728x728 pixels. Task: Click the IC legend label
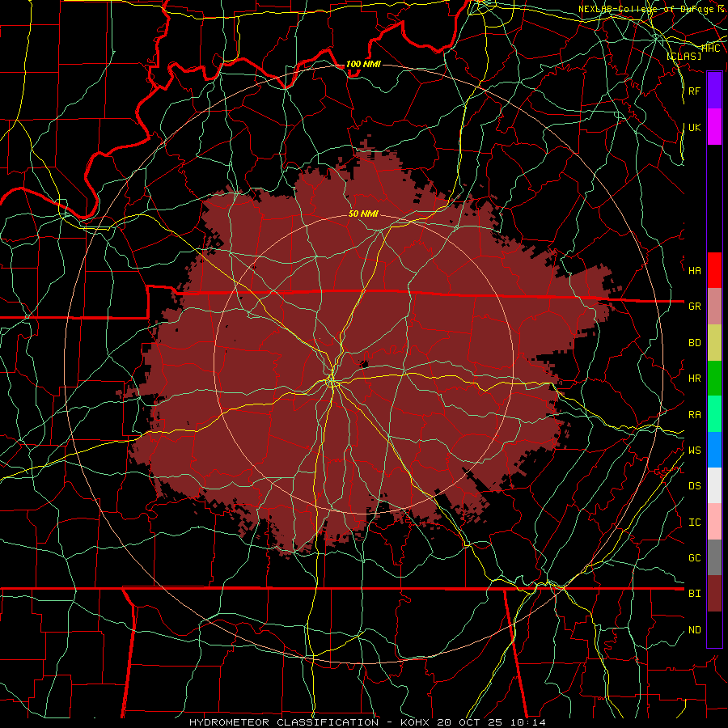pyautogui.click(x=694, y=523)
